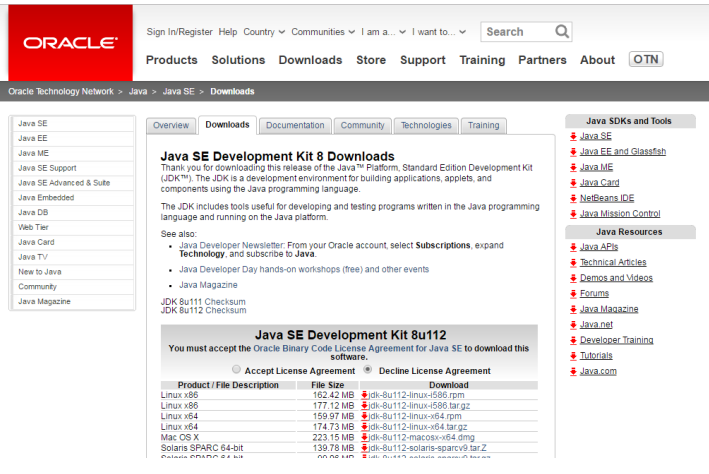The height and width of the screenshot is (474, 709).
Task: Click red arrow beside Technical Articles
Action: click(x=573, y=262)
